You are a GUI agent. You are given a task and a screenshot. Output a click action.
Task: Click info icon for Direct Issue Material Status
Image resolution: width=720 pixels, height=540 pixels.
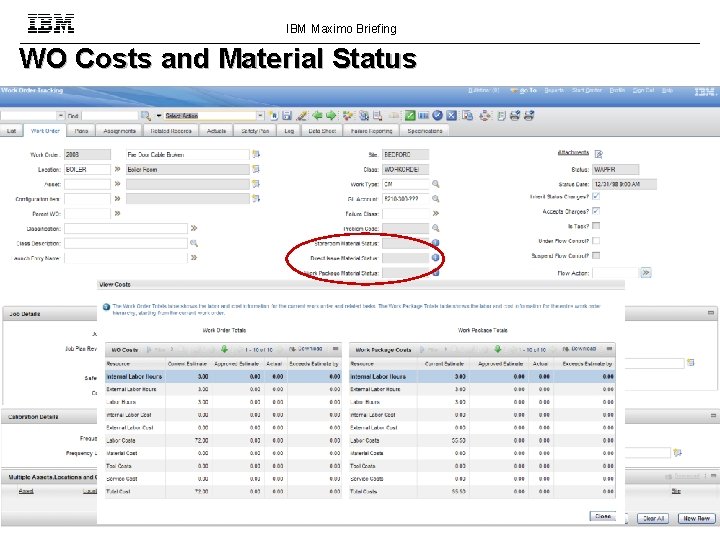(x=435, y=258)
